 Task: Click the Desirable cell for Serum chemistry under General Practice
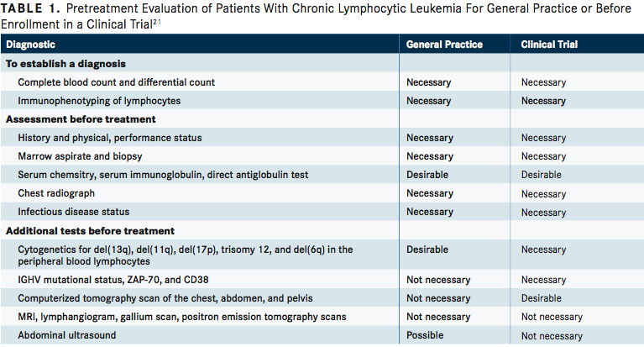click(x=427, y=175)
